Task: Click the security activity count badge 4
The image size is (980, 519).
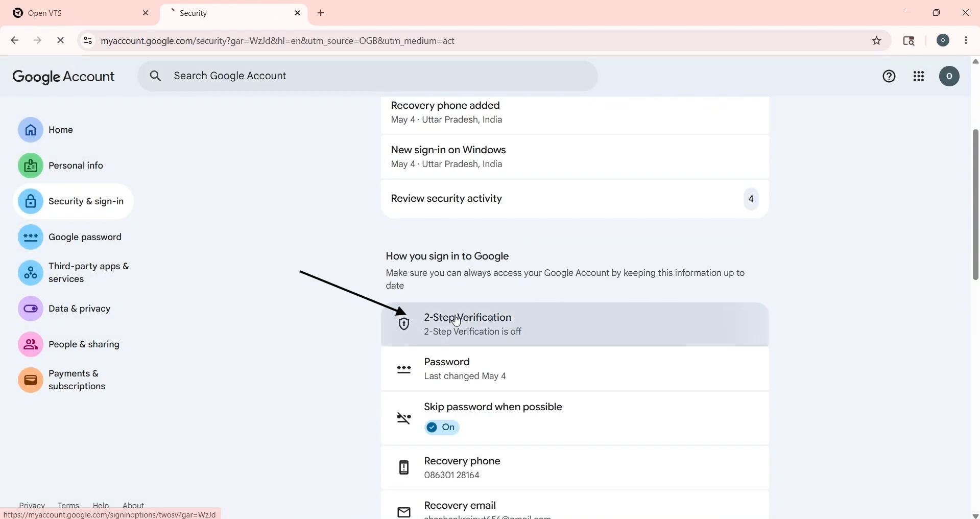Action: pyautogui.click(x=751, y=199)
